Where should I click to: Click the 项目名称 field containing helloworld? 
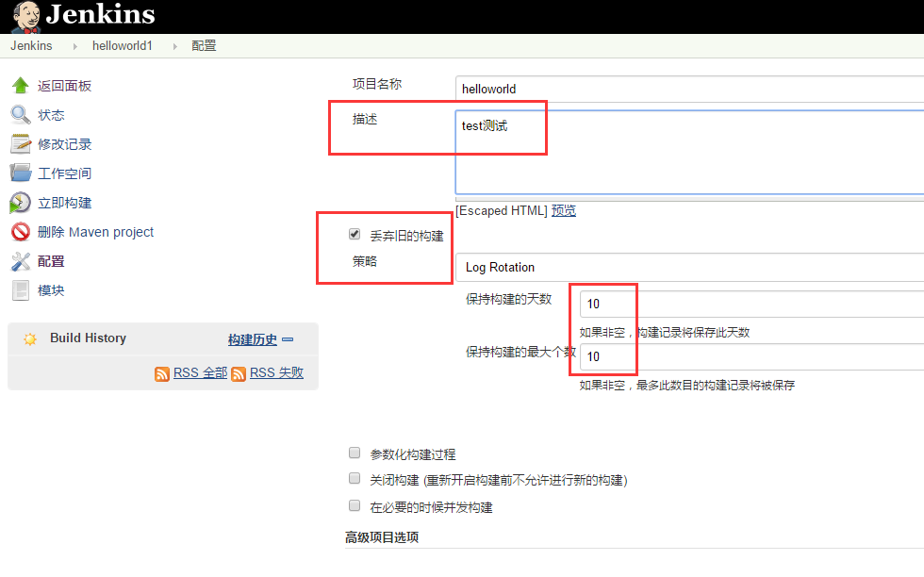(689, 89)
